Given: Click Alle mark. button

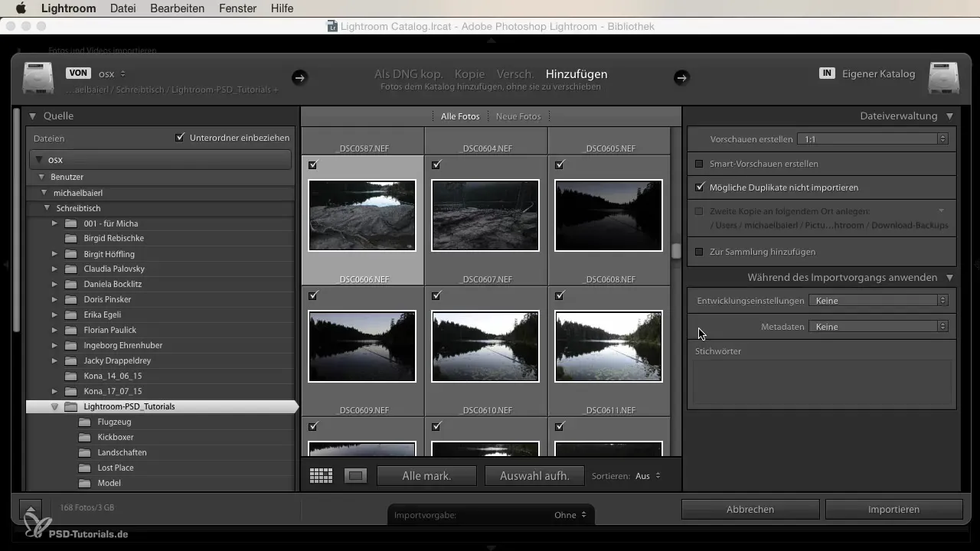Looking at the screenshot, I should tap(426, 476).
